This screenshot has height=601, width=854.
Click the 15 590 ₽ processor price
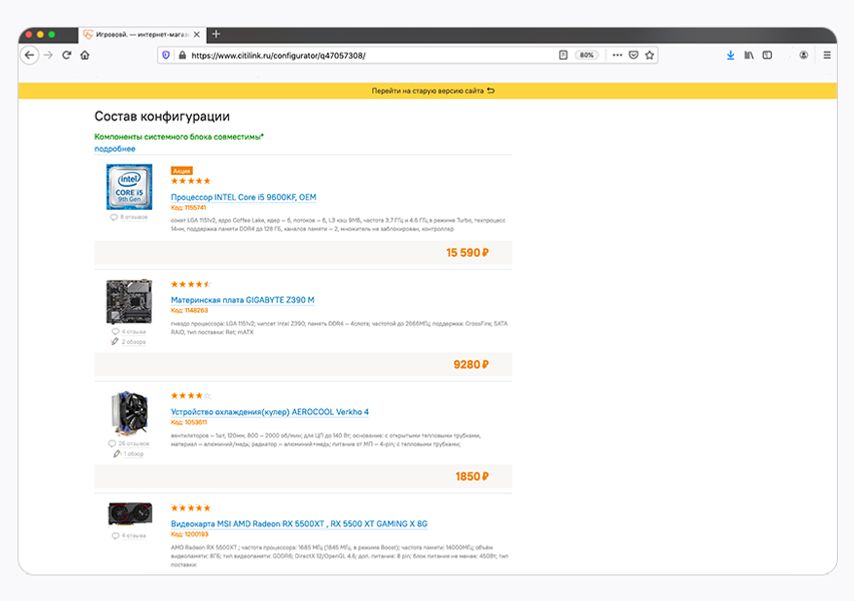point(467,253)
